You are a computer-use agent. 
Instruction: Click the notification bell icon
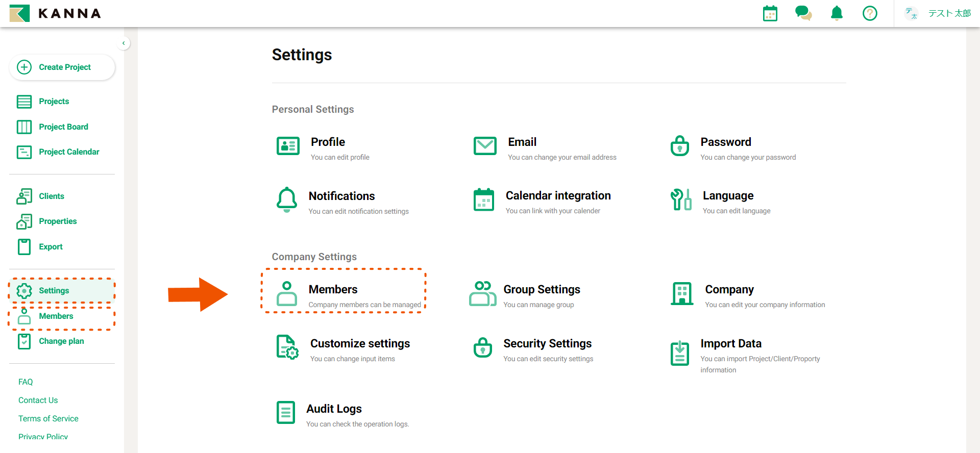coord(837,13)
